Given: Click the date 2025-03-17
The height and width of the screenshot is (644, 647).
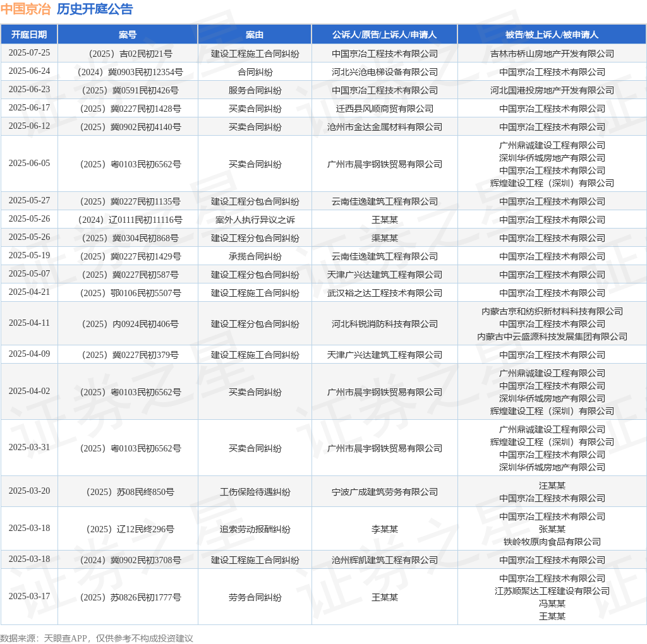Looking at the screenshot, I should point(29,596).
